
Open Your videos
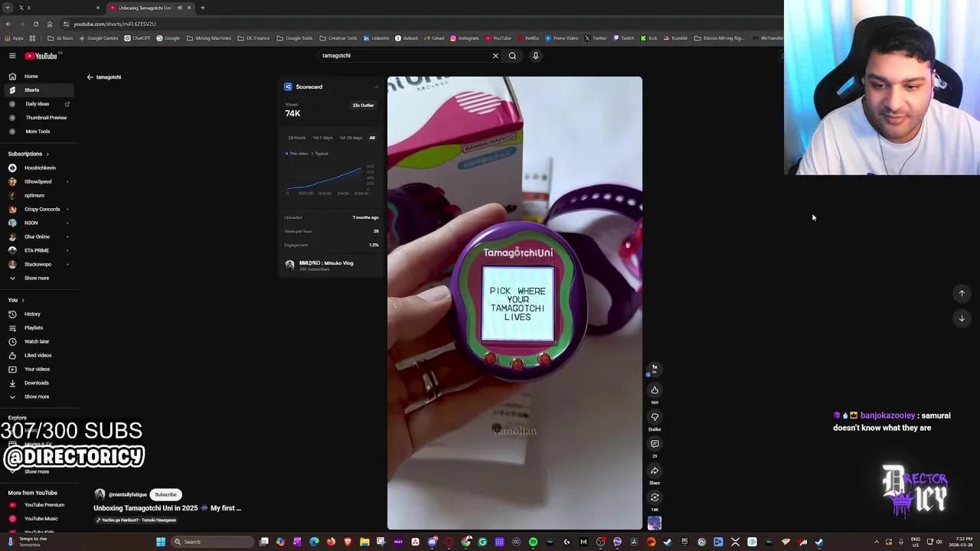point(38,369)
